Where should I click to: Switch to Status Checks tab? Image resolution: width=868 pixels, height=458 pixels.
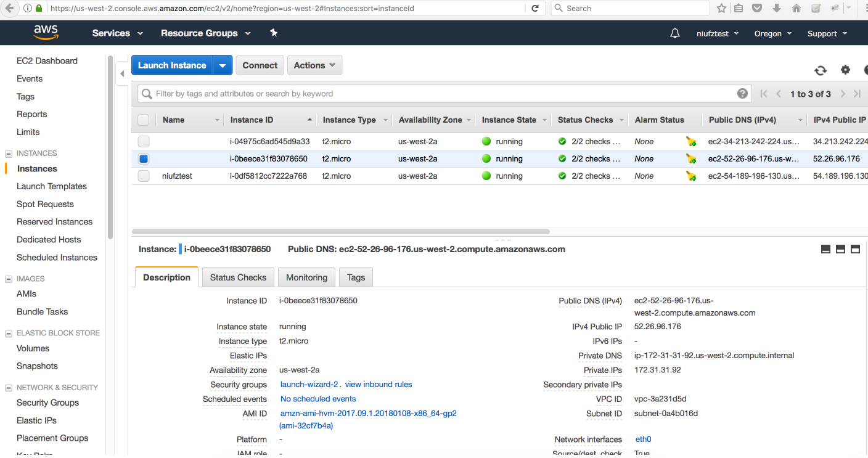(238, 277)
